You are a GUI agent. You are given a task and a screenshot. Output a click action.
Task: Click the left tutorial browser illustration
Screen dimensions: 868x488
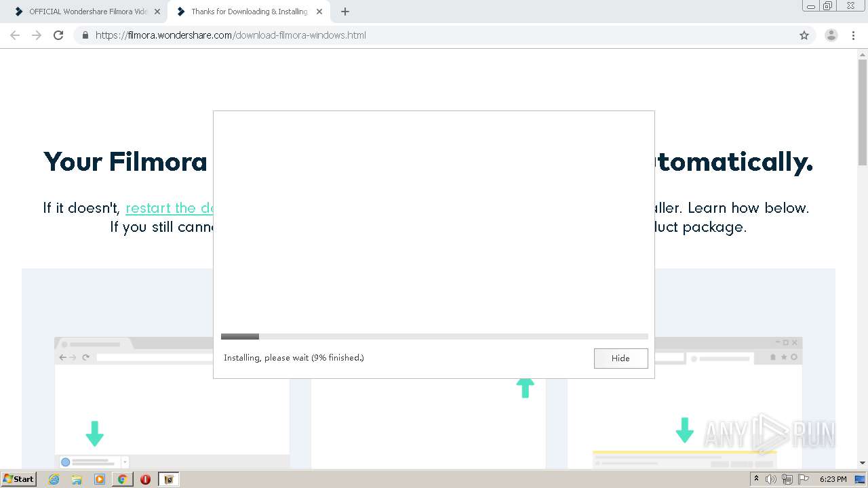click(x=172, y=403)
